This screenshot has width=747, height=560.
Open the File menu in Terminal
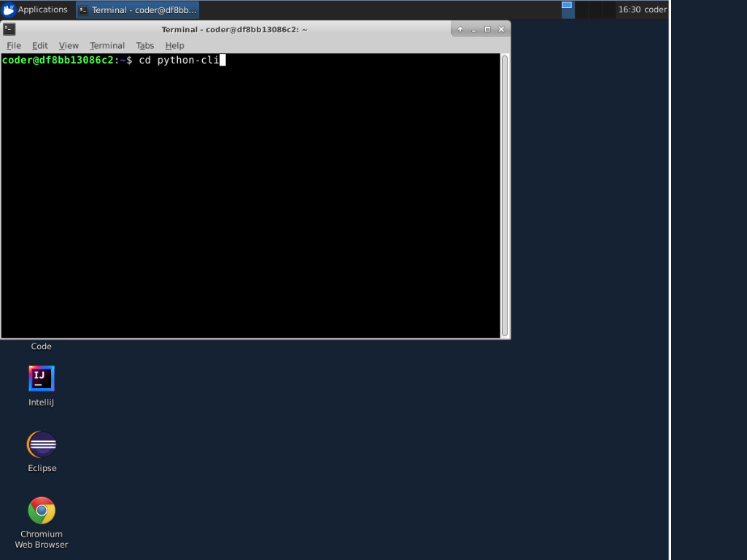tap(13, 45)
